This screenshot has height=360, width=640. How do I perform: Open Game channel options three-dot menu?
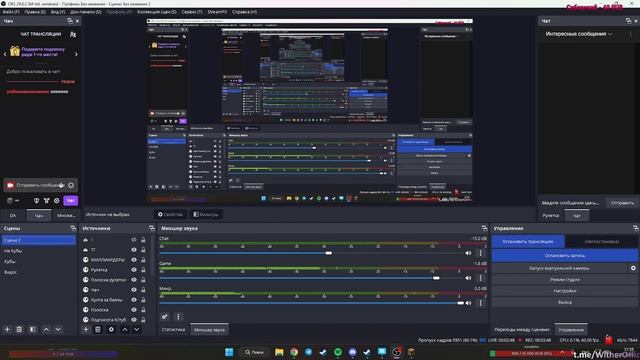[x=480, y=278]
